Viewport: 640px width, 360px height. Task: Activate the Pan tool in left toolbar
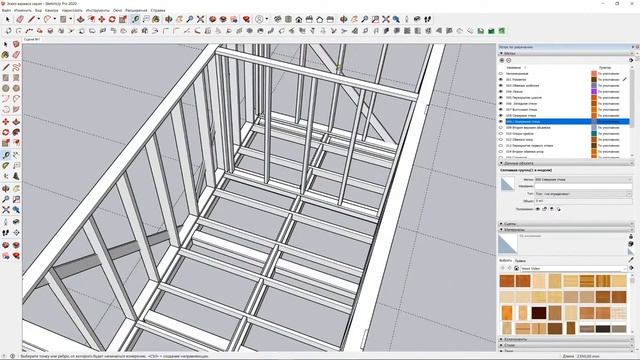click(x=16, y=189)
